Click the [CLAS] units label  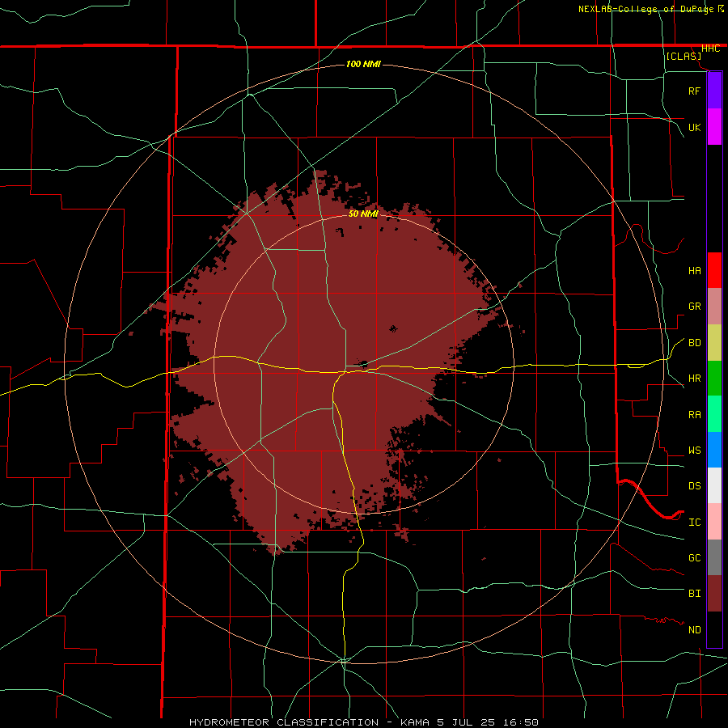click(684, 56)
